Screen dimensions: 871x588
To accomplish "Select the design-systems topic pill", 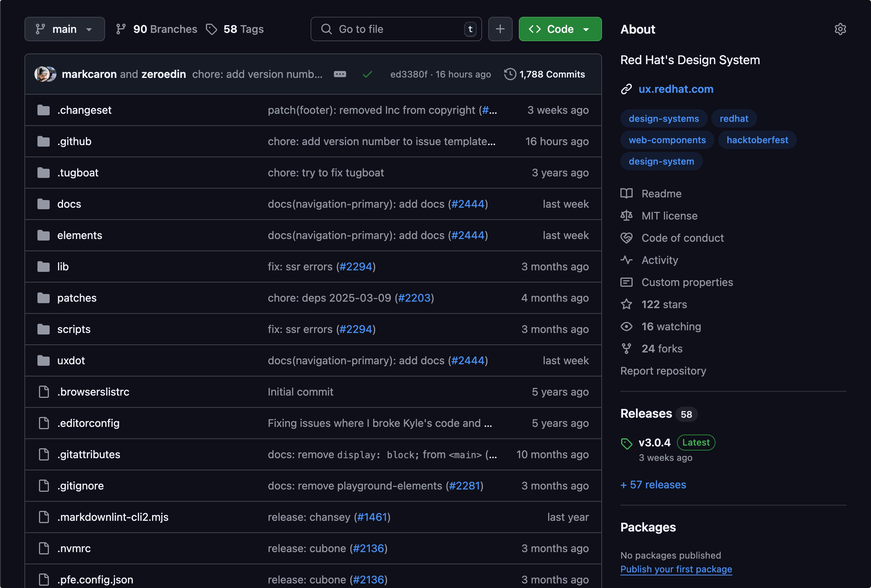I will [664, 118].
